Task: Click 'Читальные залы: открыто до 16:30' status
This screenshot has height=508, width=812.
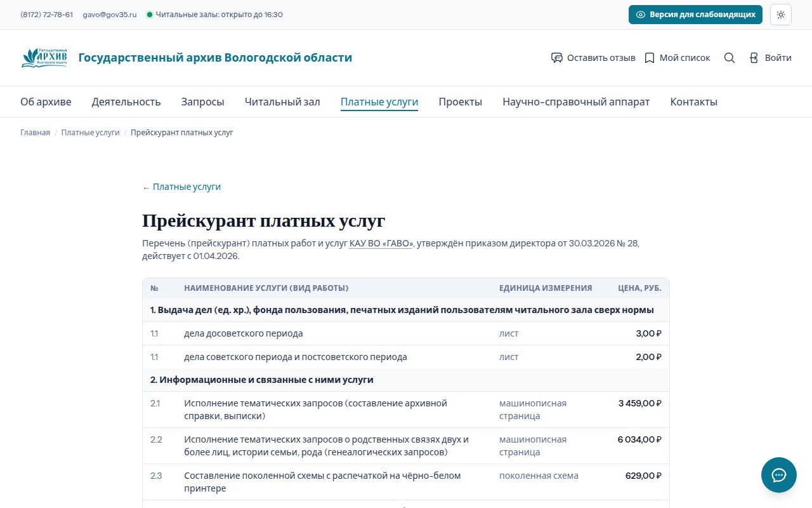Action: pyautogui.click(x=214, y=15)
